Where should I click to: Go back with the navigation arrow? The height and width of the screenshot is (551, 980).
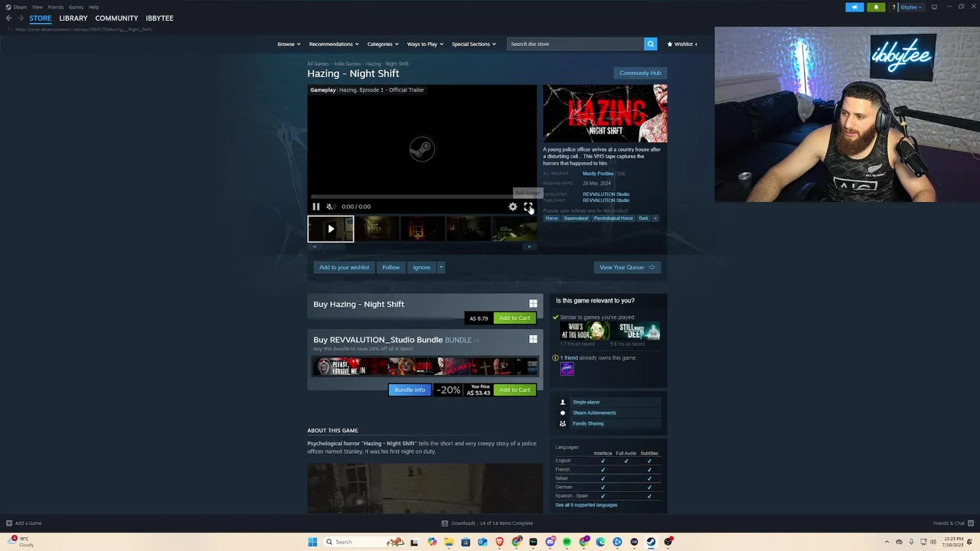click(8, 18)
